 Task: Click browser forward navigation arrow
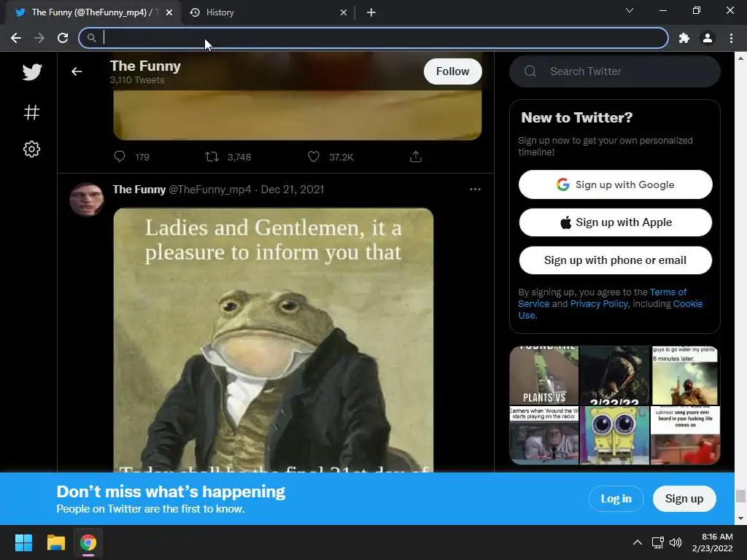pos(39,38)
